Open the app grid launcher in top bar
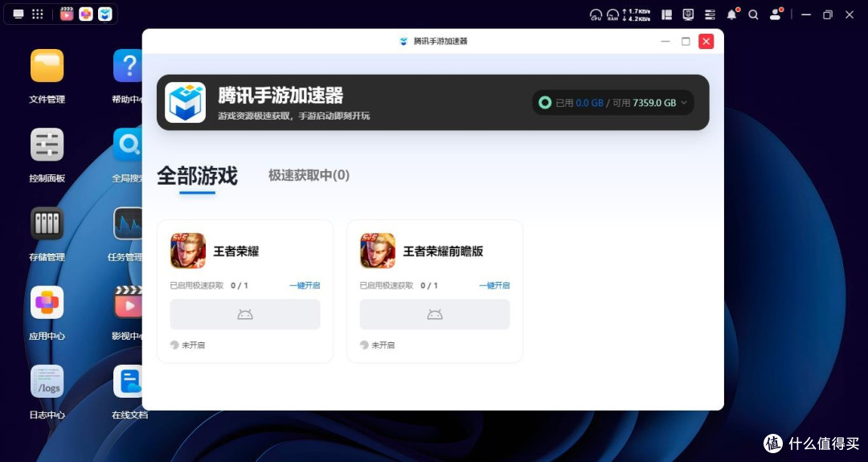 pos(38,14)
